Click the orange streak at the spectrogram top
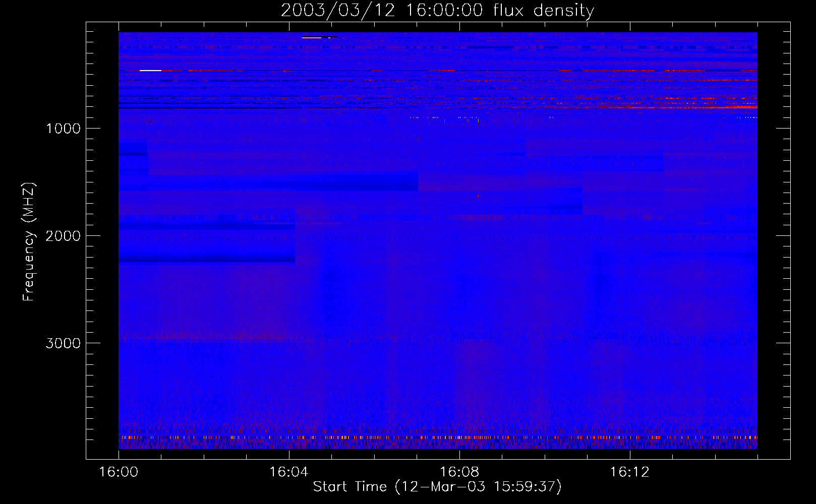 312,37
